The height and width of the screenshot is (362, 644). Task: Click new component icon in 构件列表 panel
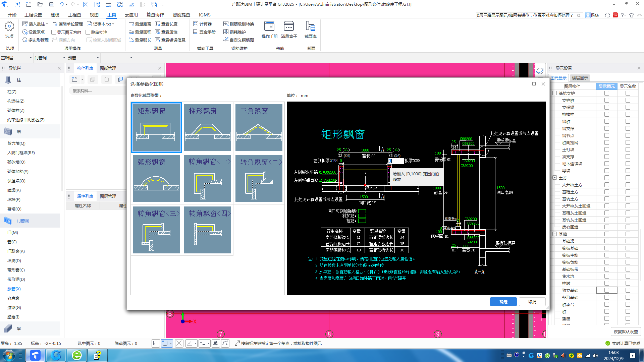[74, 79]
